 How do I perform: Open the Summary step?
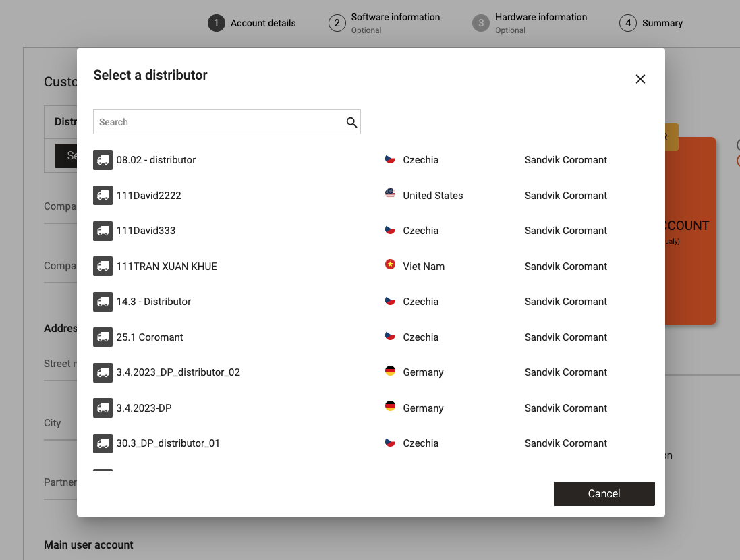tap(662, 23)
